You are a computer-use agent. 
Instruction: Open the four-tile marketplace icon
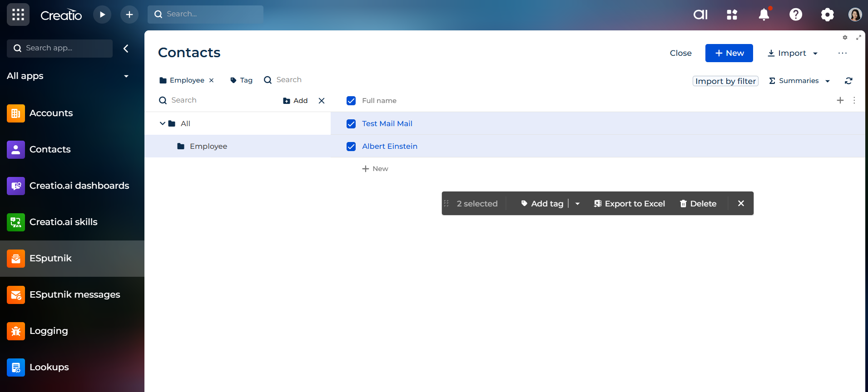pos(732,15)
